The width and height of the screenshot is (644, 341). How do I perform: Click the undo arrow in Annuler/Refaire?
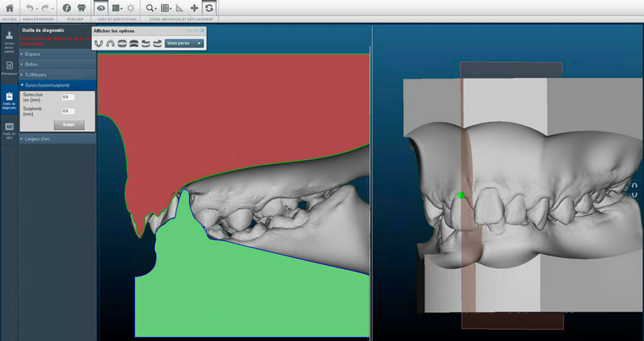[x=30, y=8]
